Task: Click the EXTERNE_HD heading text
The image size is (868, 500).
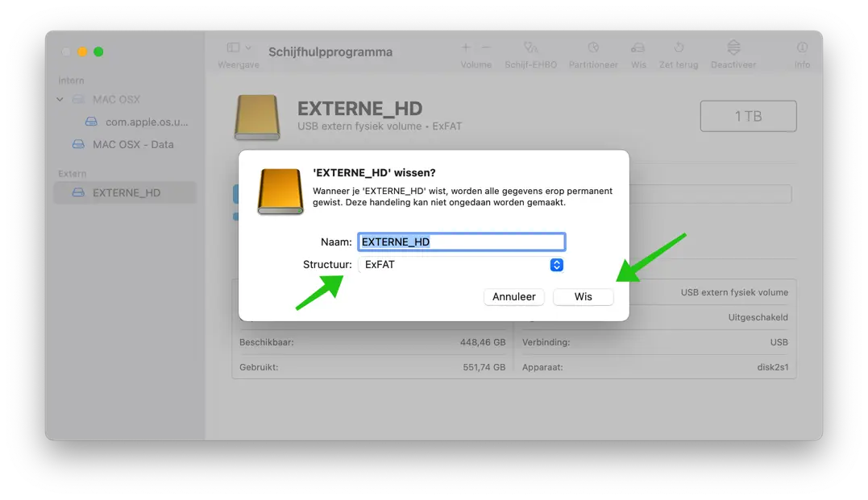Action: pyautogui.click(x=359, y=109)
